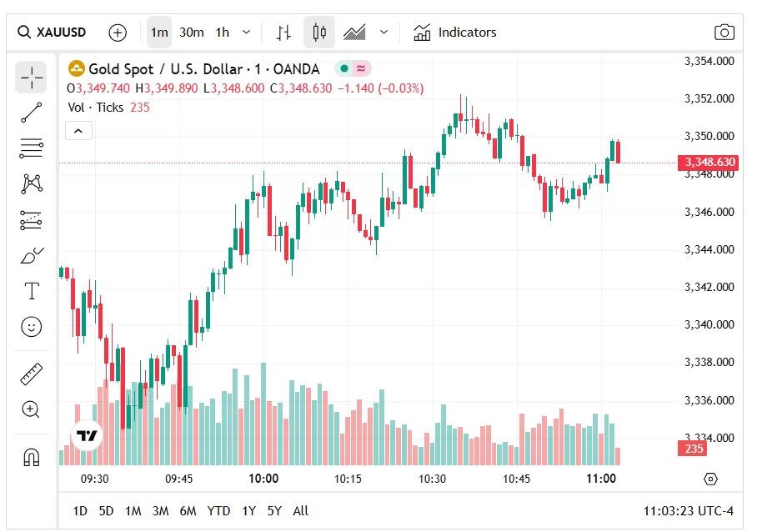Viewport: 757px width, 532px height.
Task: Switch to bars chart style
Action: click(x=283, y=33)
